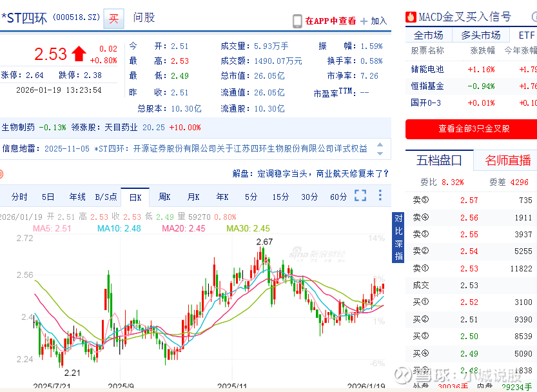
Task: Switch chart to 5日 view
Action: tap(48, 197)
